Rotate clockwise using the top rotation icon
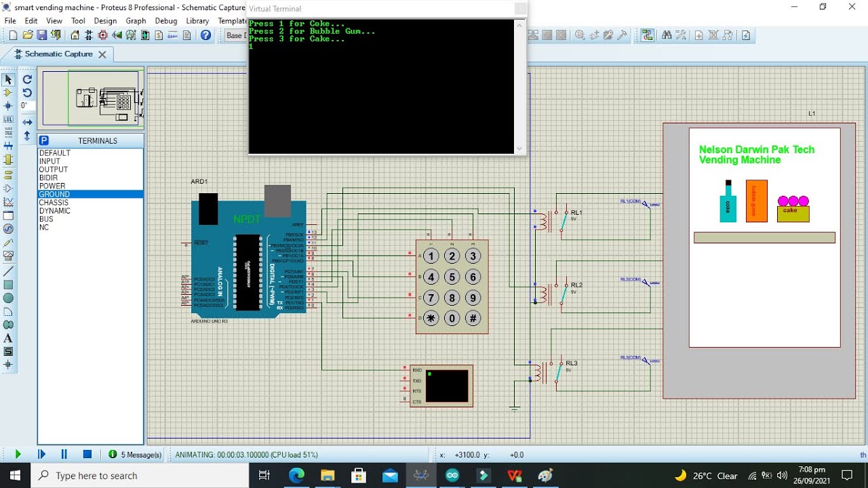 click(27, 79)
